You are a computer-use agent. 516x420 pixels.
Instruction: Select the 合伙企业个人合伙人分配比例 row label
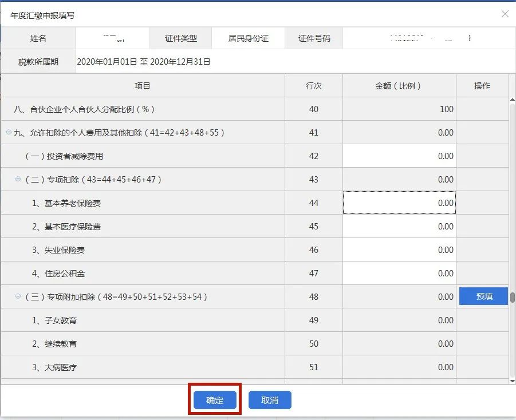(84, 109)
